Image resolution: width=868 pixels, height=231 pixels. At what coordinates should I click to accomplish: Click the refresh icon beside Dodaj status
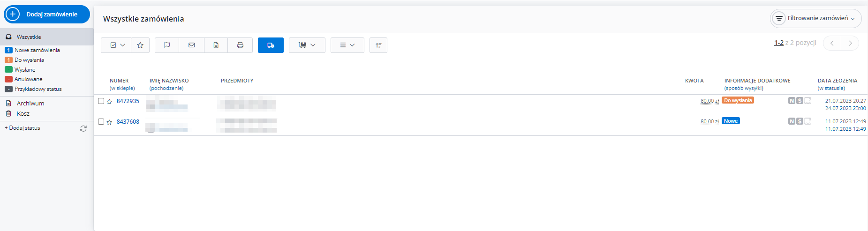pos(83,128)
